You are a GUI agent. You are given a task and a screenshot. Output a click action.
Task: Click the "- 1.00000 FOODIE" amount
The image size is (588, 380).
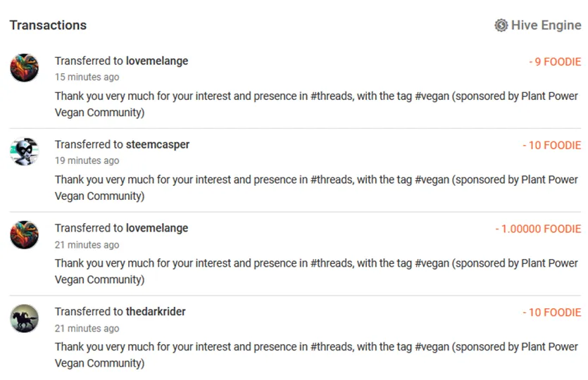tap(538, 229)
